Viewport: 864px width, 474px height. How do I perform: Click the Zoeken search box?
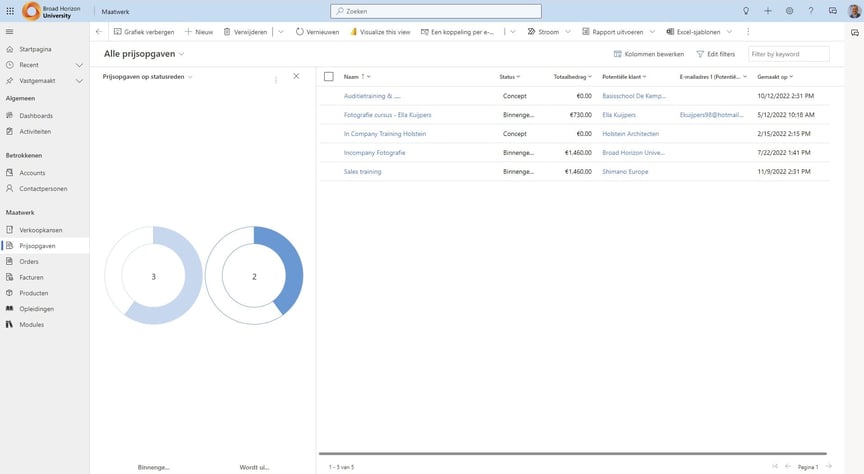tap(436, 11)
